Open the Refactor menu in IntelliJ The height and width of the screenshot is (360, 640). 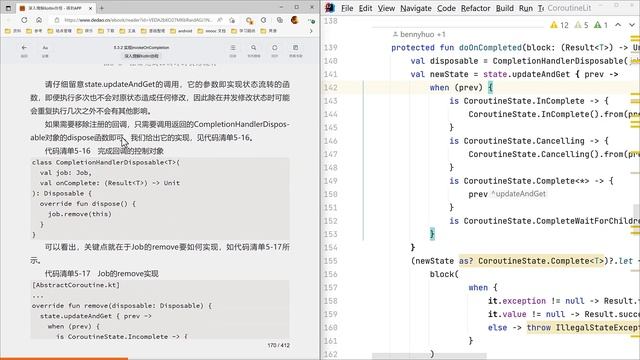476,8
